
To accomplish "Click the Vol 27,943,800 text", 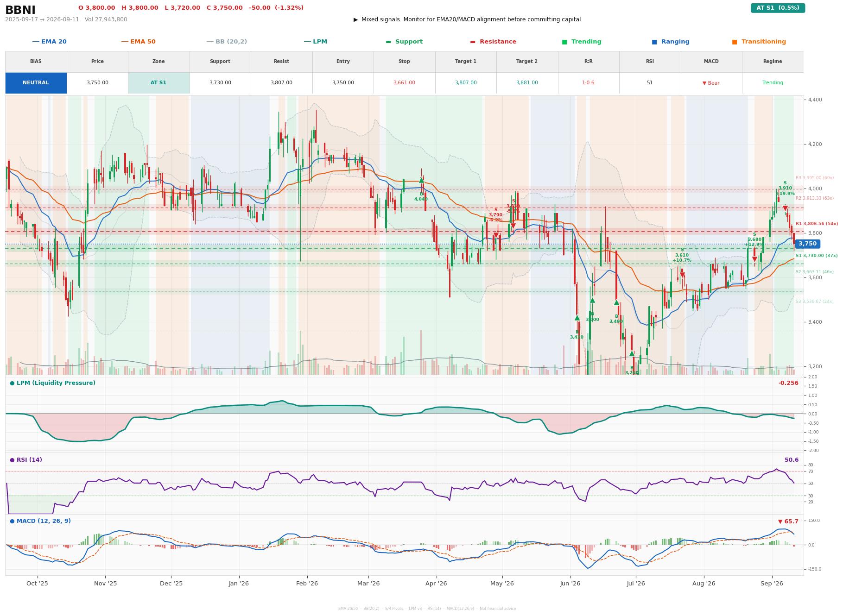I will click(106, 19).
